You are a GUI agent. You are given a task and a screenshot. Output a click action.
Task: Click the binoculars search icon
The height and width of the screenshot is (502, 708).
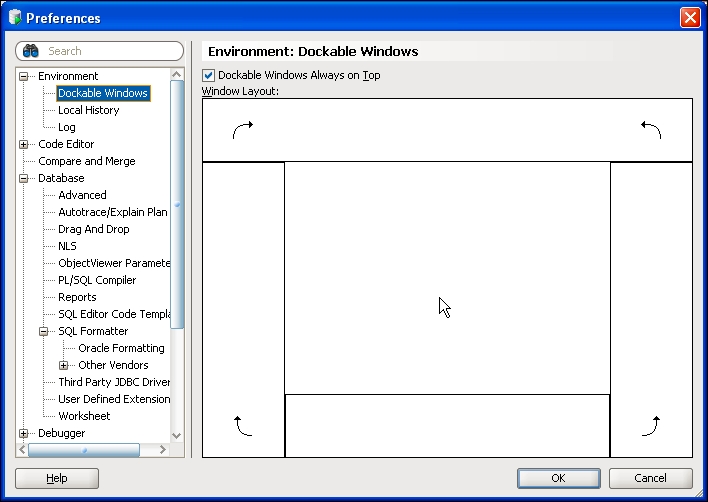pyautogui.click(x=31, y=51)
